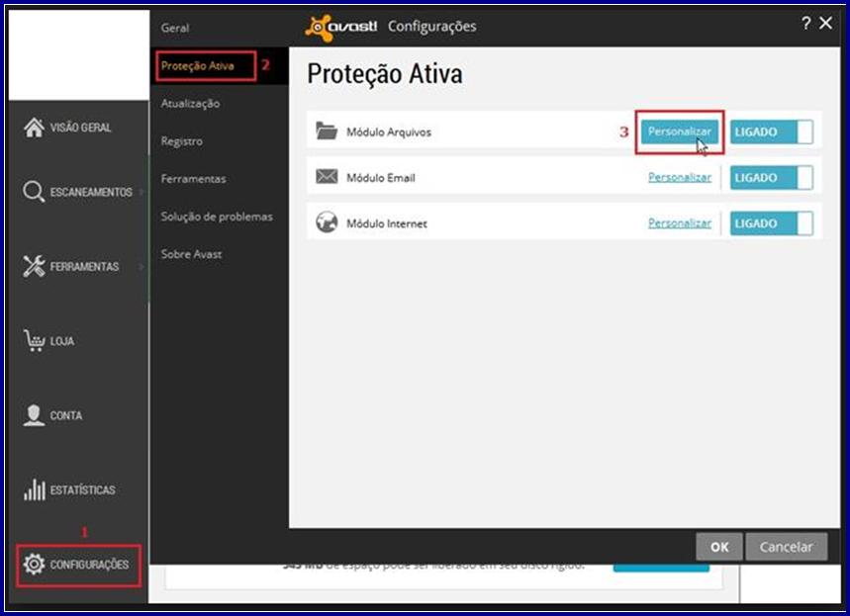Open the Registro settings section
850x616 pixels.
tap(182, 141)
